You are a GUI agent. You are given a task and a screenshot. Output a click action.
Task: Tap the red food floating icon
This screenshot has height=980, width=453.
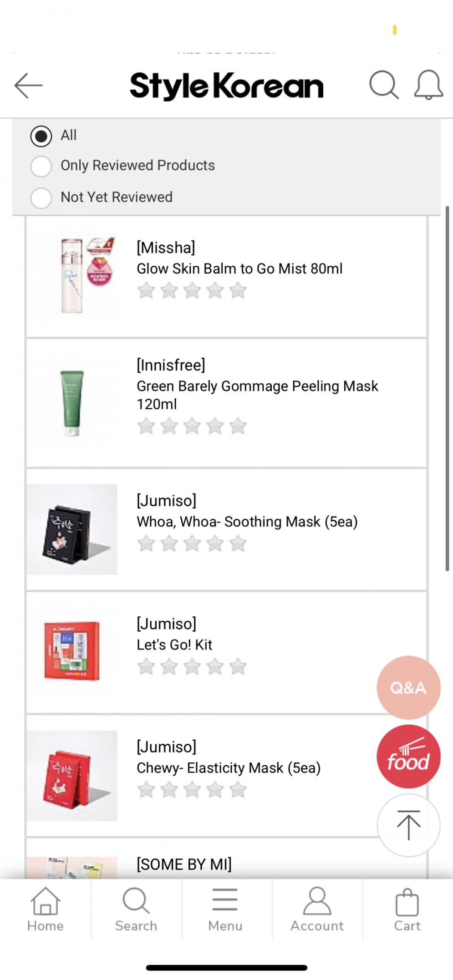(408, 757)
